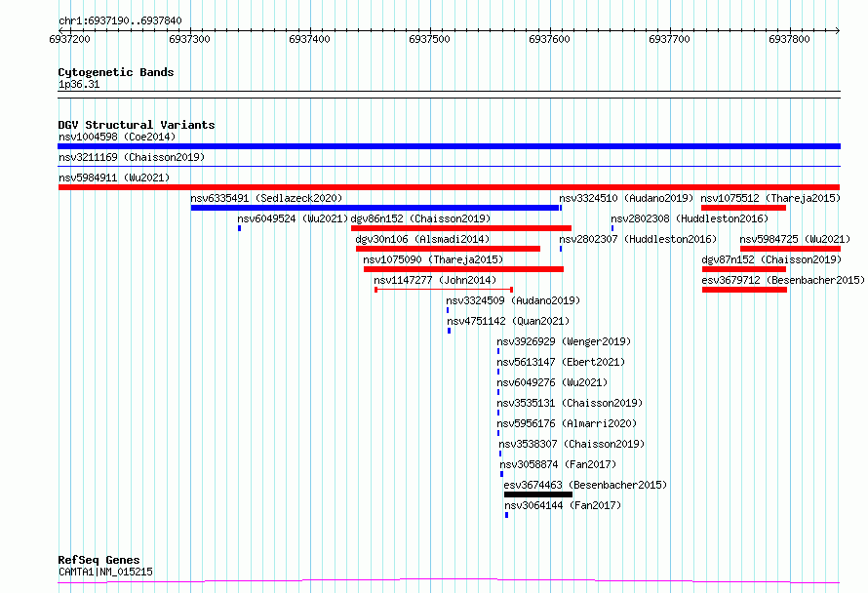Click the CAMTA1|NM_015215 gene label
868x593 pixels.
(x=105, y=572)
